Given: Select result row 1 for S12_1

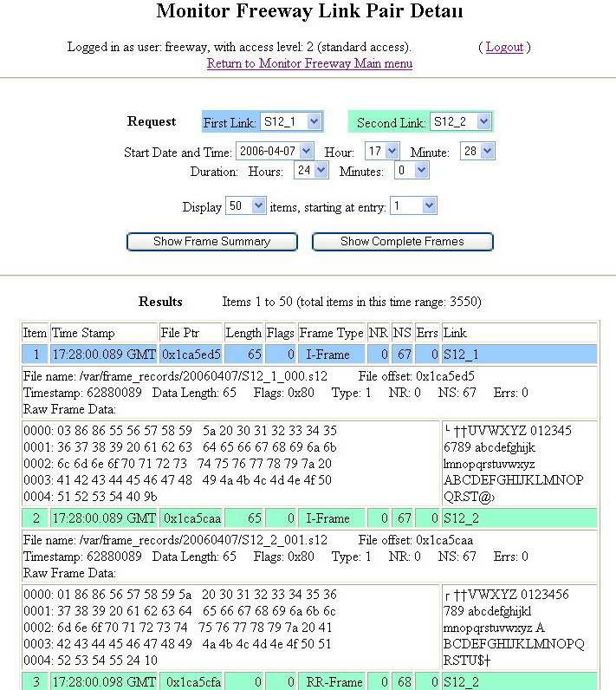Looking at the screenshot, I should (309, 355).
